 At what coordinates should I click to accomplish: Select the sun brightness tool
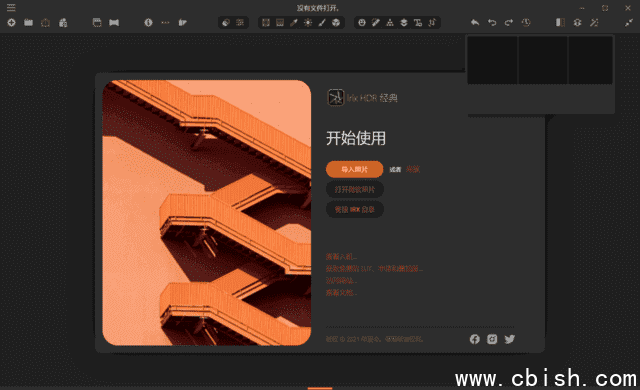click(x=308, y=22)
